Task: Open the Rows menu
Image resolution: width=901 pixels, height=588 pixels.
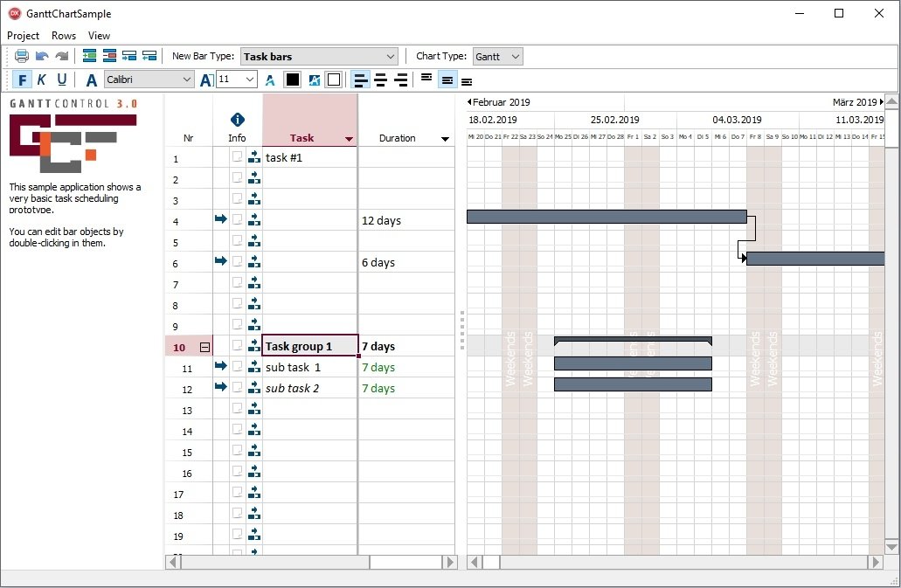Action: [64, 36]
